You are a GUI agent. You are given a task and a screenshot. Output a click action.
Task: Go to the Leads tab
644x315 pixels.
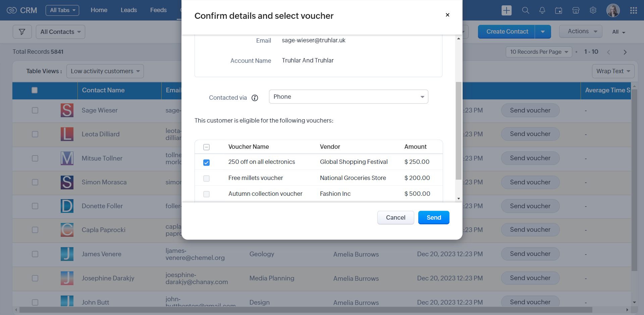pos(128,10)
